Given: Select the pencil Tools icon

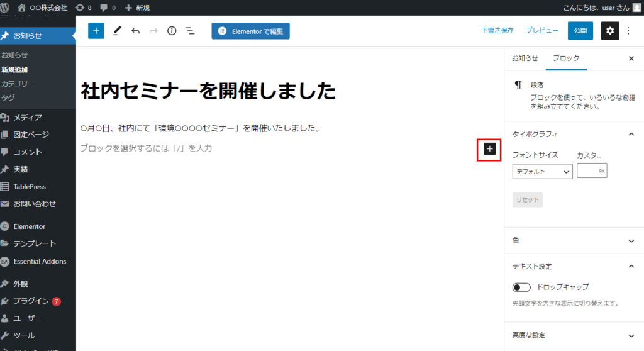Looking at the screenshot, I should tap(117, 31).
